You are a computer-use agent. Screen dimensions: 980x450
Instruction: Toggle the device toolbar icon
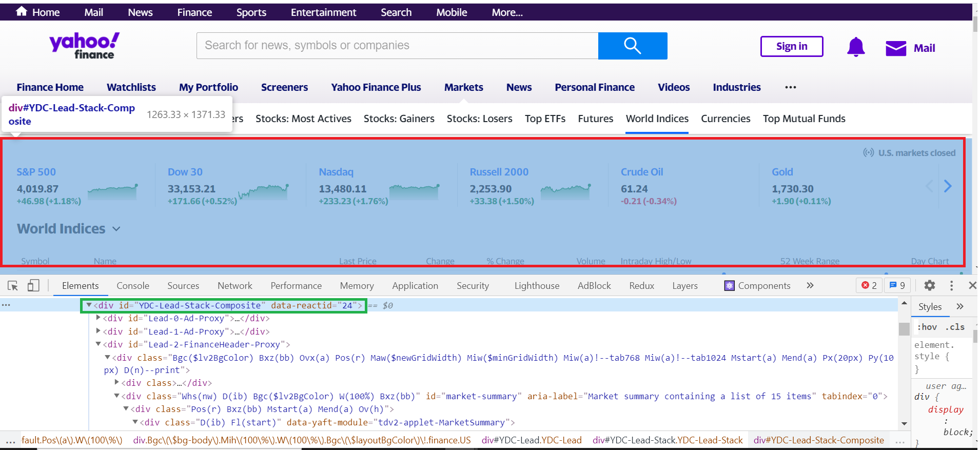(x=33, y=286)
